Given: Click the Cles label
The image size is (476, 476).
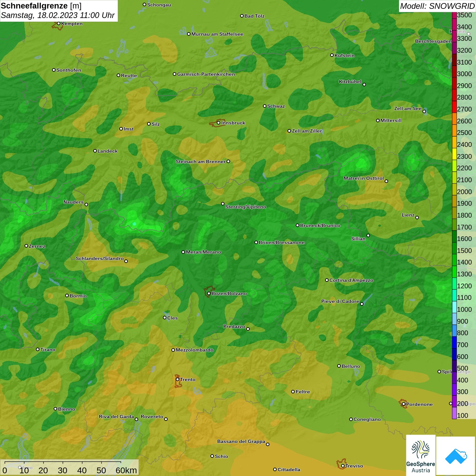Looking at the screenshot, I should click(x=172, y=318).
